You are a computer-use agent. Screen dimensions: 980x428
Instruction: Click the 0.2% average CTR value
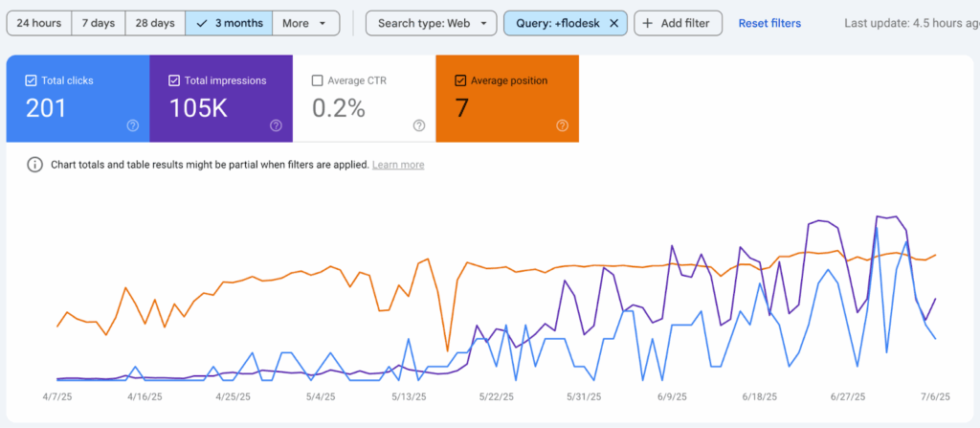(339, 108)
